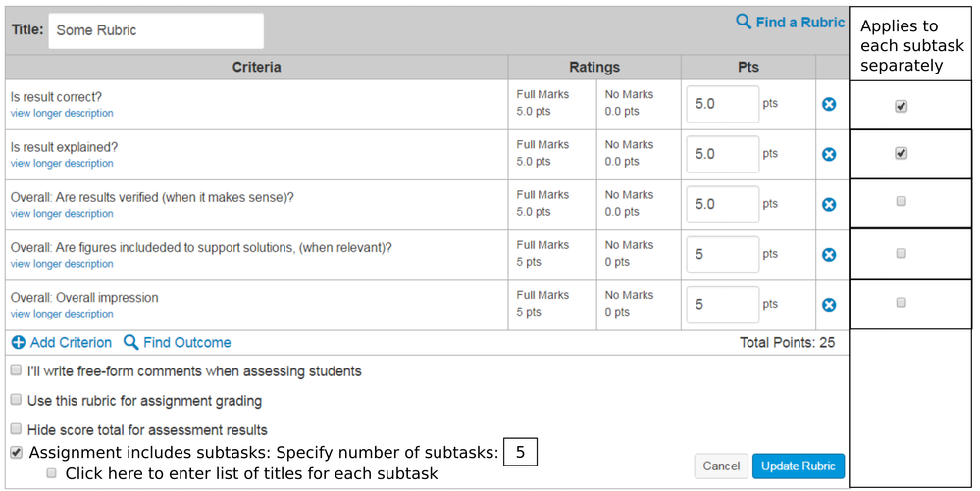980x491 pixels.
Task: Uncheck 'Assignment includes subtasks' checkbox
Action: click(17, 453)
